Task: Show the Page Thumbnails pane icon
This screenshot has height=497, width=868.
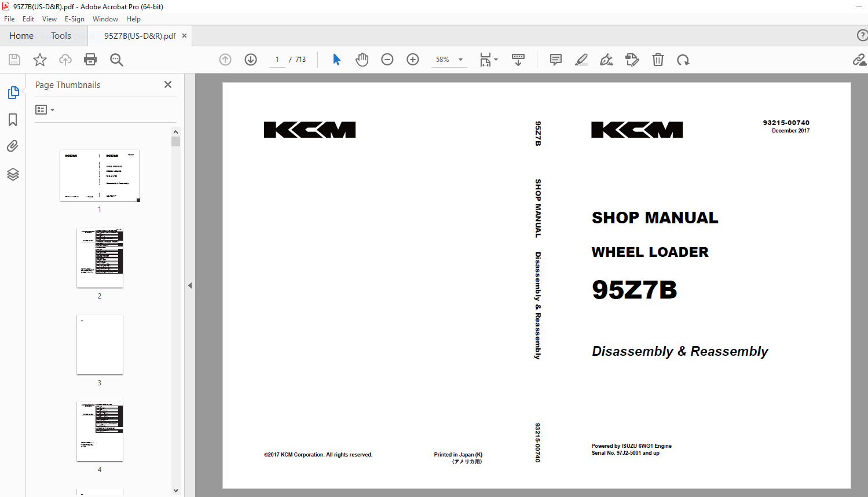Action: [x=13, y=93]
